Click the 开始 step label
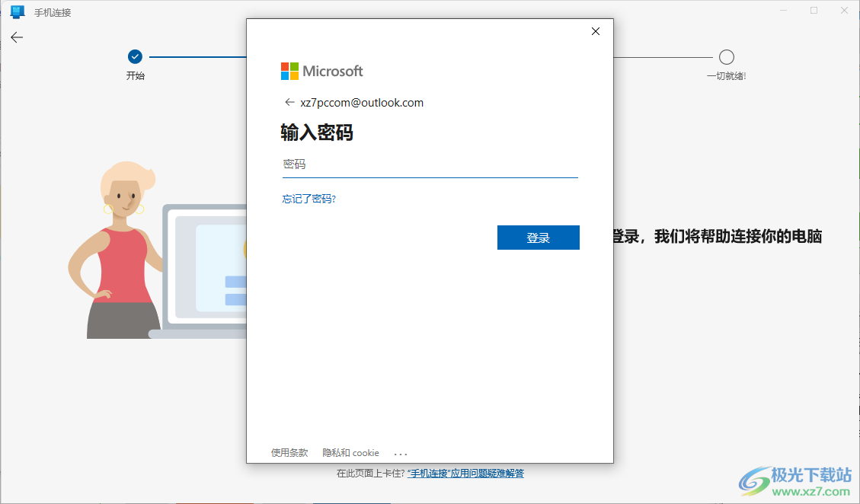The height and width of the screenshot is (504, 860). point(136,75)
